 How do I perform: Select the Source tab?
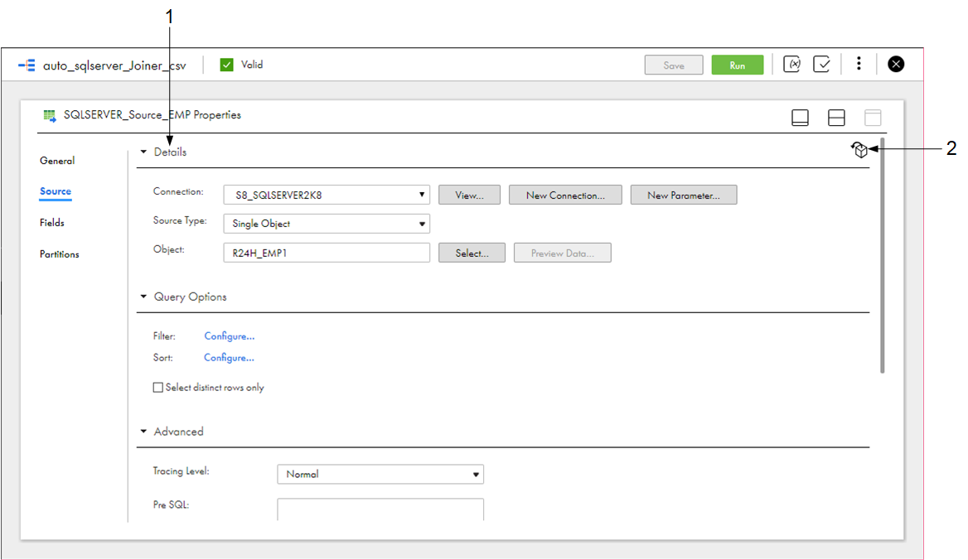56,191
